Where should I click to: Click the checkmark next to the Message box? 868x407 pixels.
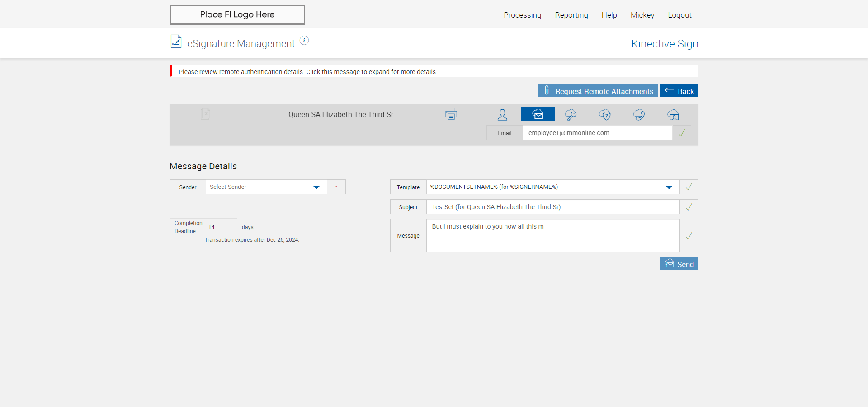[689, 236]
